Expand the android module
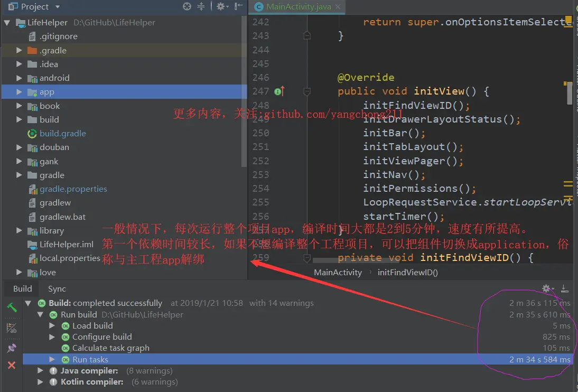The height and width of the screenshot is (392, 578). pos(19,78)
